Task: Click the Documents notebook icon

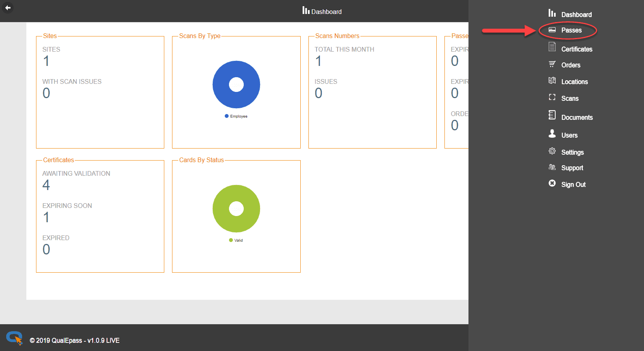Action: pyautogui.click(x=552, y=115)
